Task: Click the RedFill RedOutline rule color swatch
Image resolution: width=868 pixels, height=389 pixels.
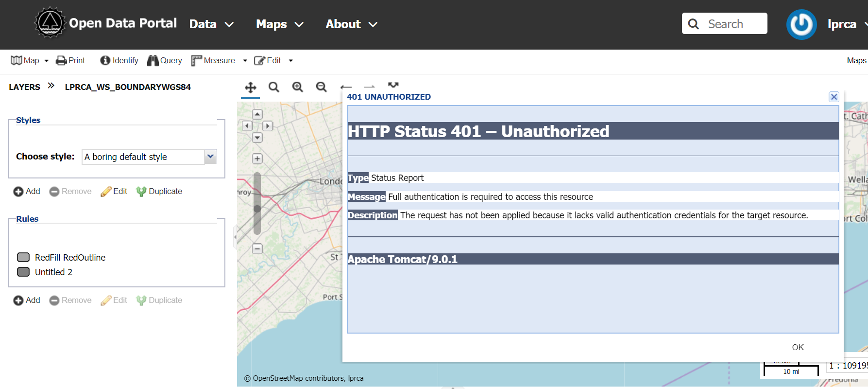Action: pos(23,257)
